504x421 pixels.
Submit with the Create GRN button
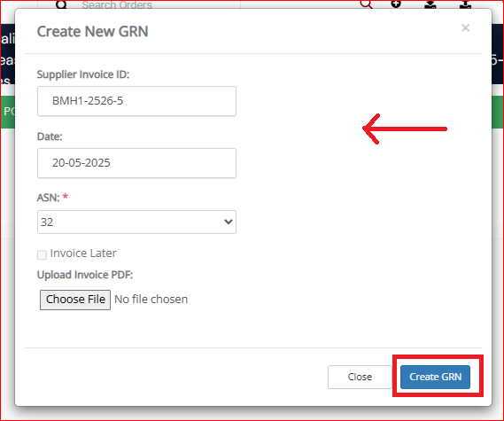tap(435, 377)
